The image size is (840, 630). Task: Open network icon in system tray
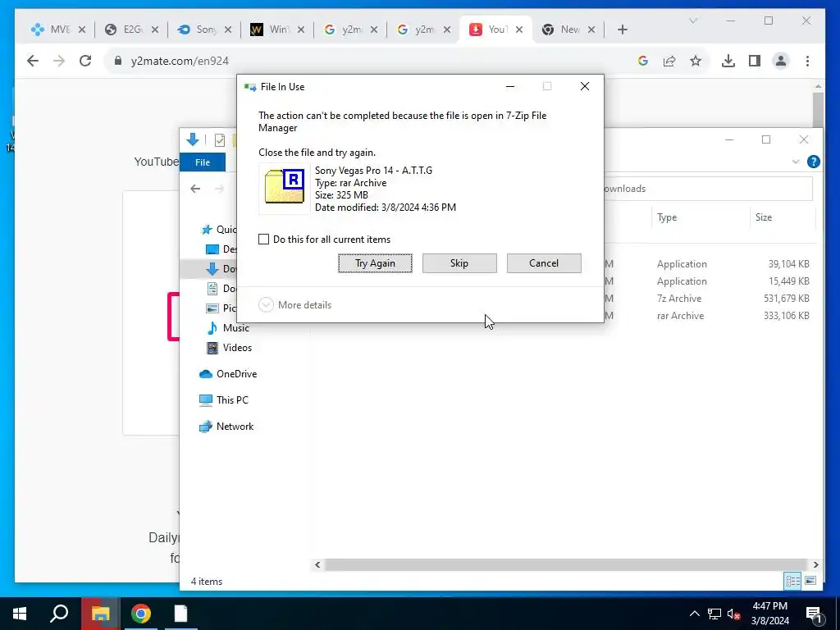coord(714,614)
